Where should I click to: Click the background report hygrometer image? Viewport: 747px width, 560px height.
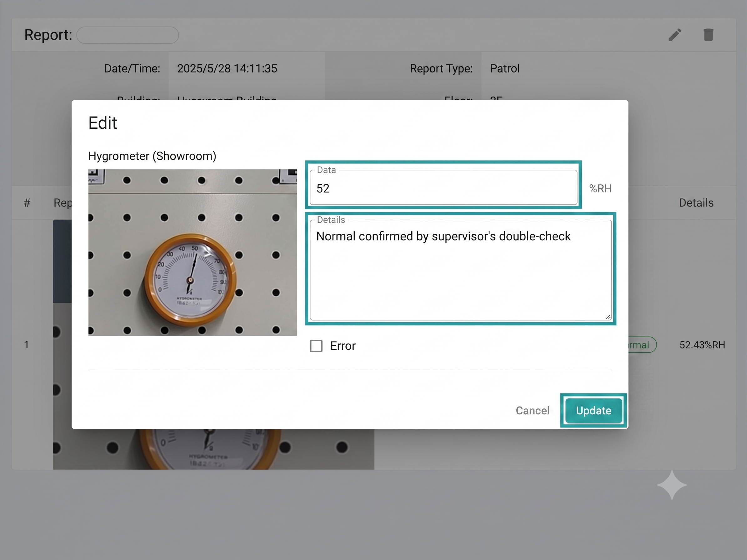(213, 449)
